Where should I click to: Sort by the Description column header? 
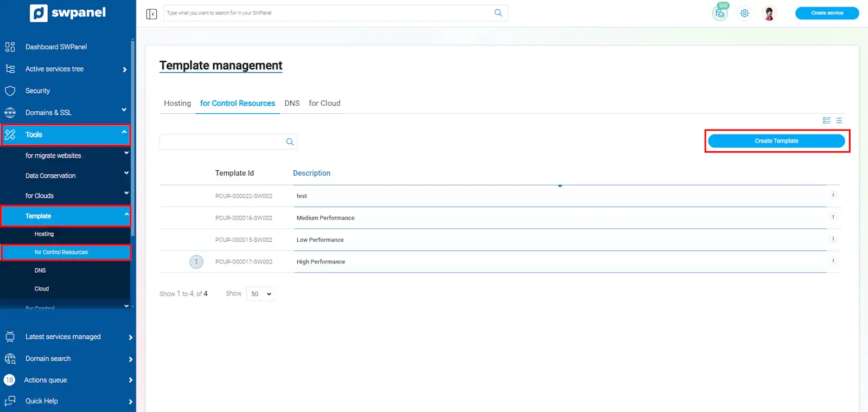(x=311, y=173)
